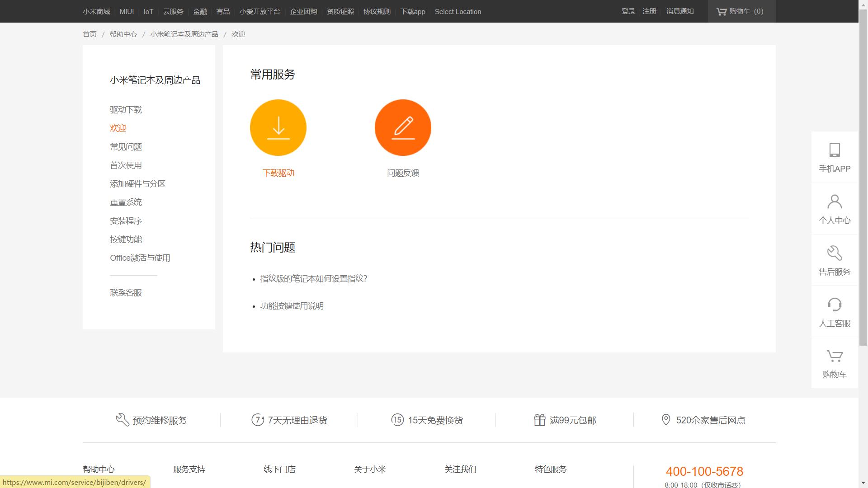This screenshot has width=868, height=488.
Task: Click the pencil feedback circle icon
Action: coord(403,128)
